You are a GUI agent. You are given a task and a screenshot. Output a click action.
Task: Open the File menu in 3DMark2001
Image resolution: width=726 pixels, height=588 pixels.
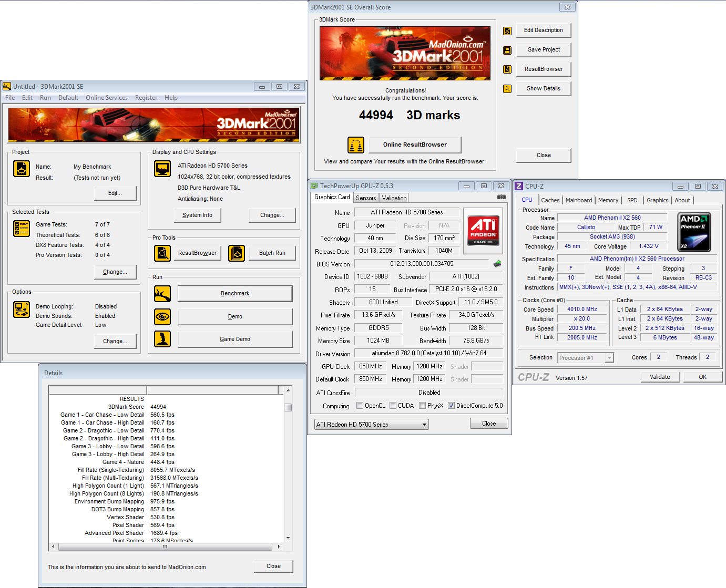[x=10, y=98]
